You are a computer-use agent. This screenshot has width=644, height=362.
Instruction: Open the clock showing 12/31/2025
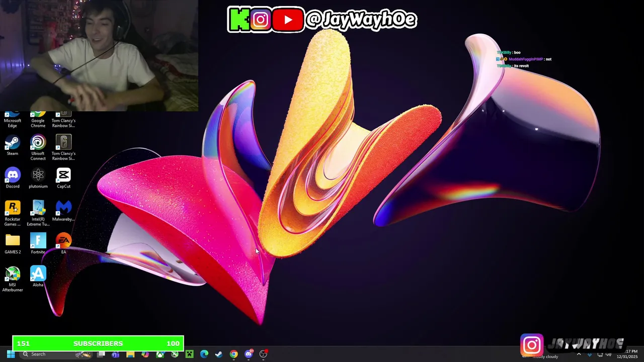[x=627, y=354]
